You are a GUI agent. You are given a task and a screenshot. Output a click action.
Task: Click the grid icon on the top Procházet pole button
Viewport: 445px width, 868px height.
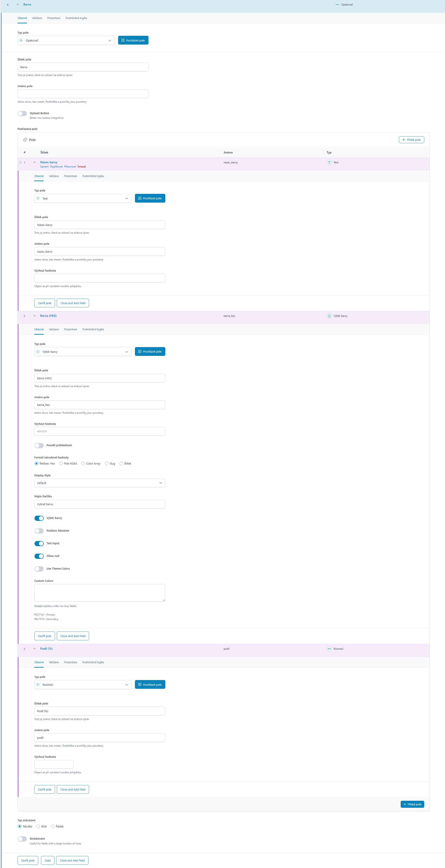tap(123, 40)
